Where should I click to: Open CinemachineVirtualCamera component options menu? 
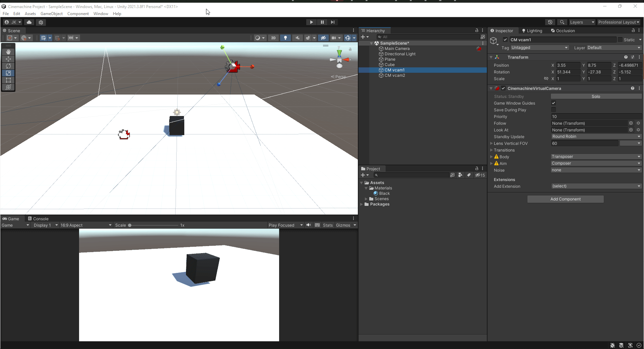coord(639,88)
